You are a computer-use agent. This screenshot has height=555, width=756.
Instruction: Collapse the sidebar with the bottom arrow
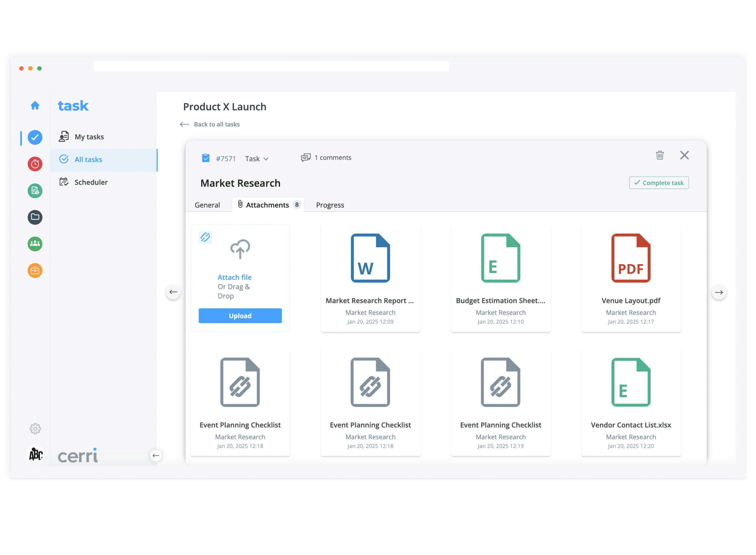point(156,456)
